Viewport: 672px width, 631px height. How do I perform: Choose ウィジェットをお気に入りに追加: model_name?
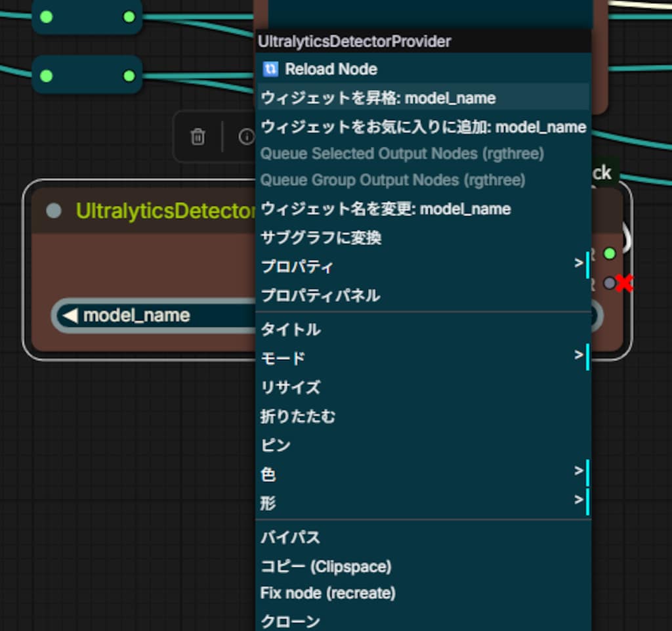pyautogui.click(x=423, y=127)
